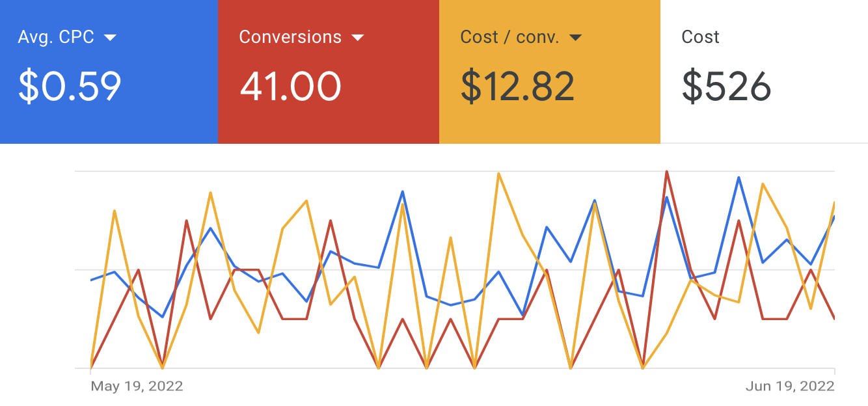Open the Cost / conv. dropdown arrow
Screen dimensions: 868x406
[575, 38]
